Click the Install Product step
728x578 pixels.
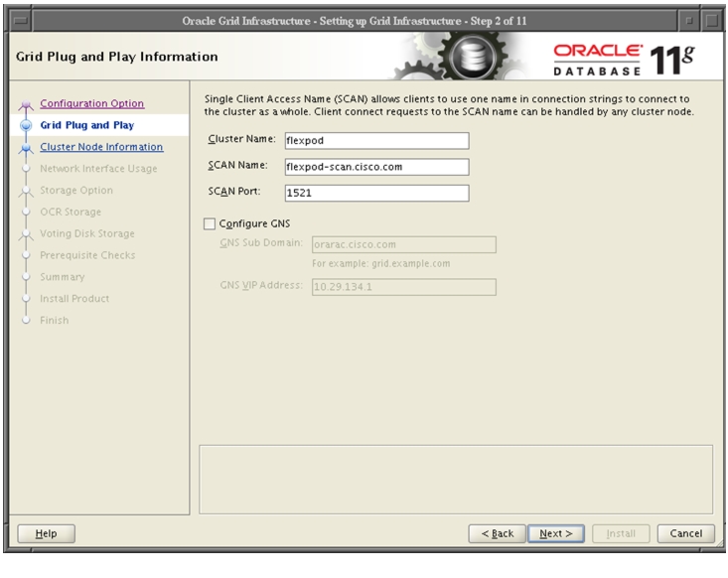[74, 299]
